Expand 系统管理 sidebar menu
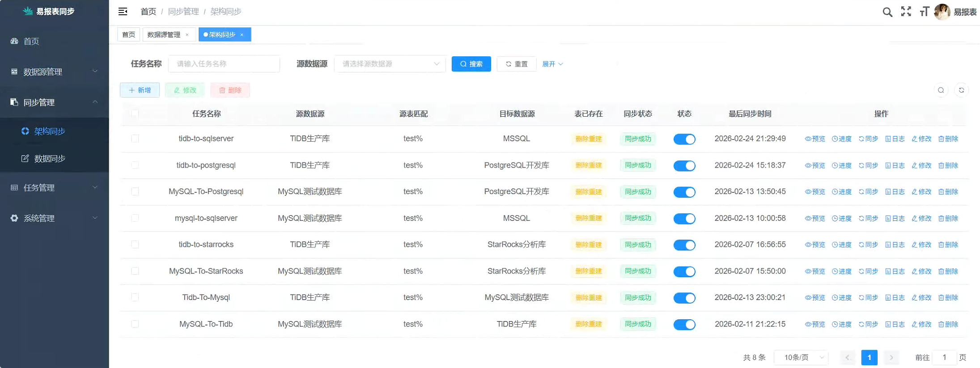The height and width of the screenshot is (368, 980). [x=54, y=218]
